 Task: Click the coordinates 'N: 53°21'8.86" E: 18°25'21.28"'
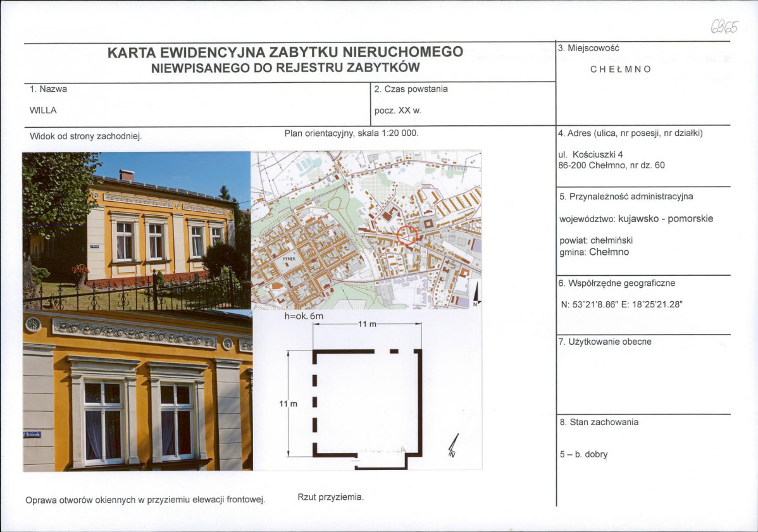pos(622,305)
